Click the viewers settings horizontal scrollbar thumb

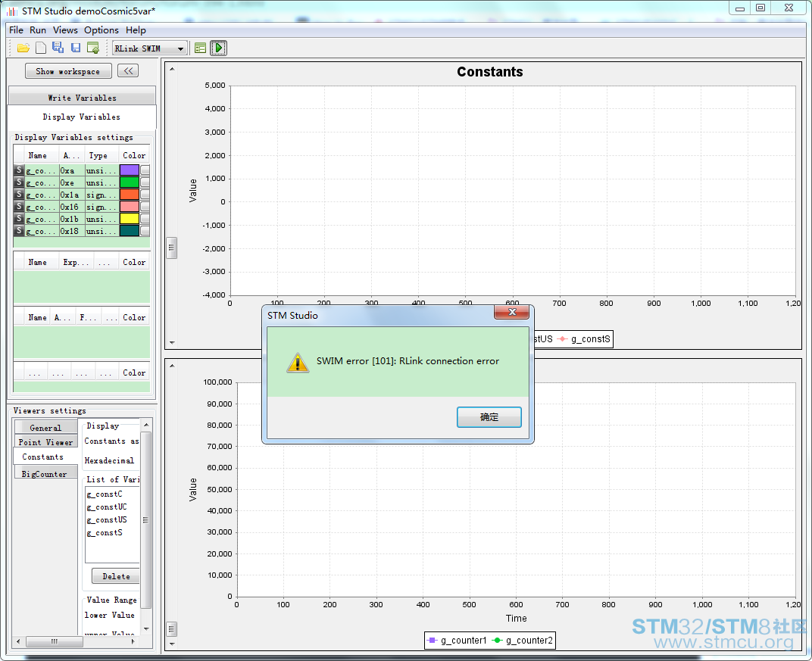tap(55, 642)
